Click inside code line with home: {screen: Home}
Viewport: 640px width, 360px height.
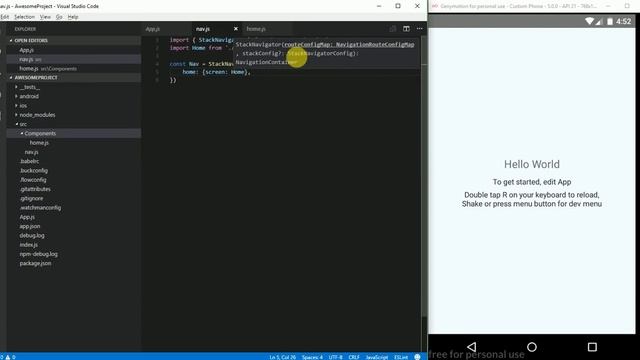tap(216, 72)
